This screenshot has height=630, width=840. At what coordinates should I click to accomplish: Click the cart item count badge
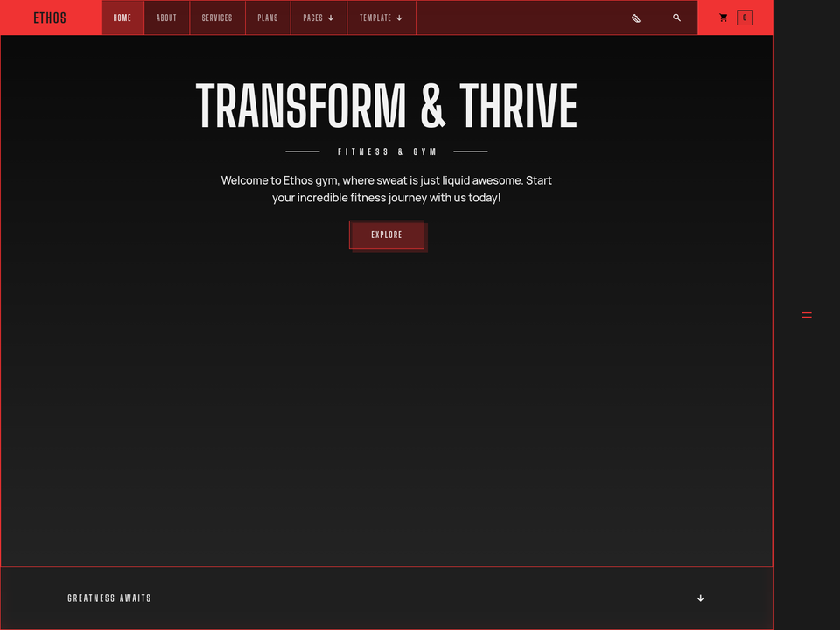click(745, 17)
